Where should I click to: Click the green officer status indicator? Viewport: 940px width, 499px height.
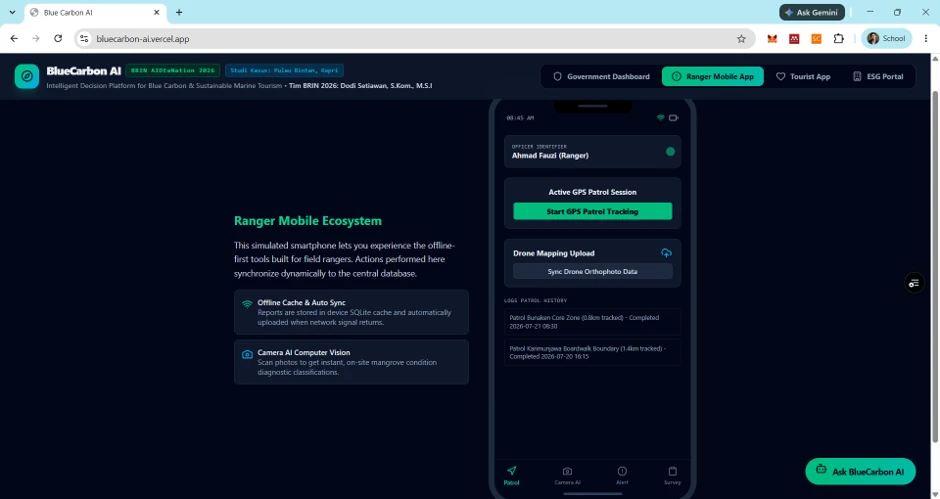click(x=670, y=152)
